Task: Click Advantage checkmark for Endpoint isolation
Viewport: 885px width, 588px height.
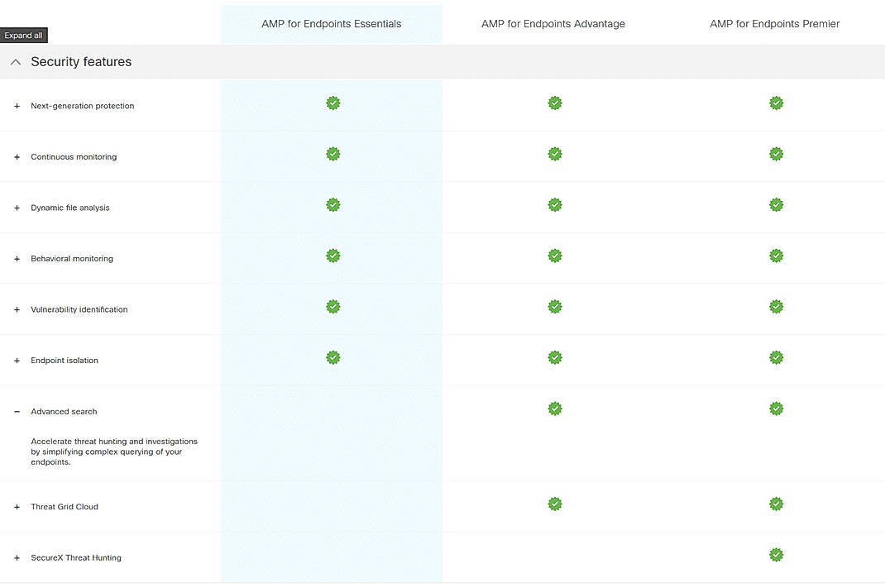Action: (555, 357)
